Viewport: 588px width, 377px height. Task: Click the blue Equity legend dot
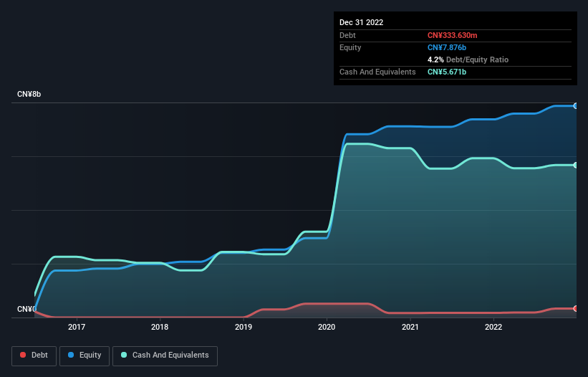(71, 355)
